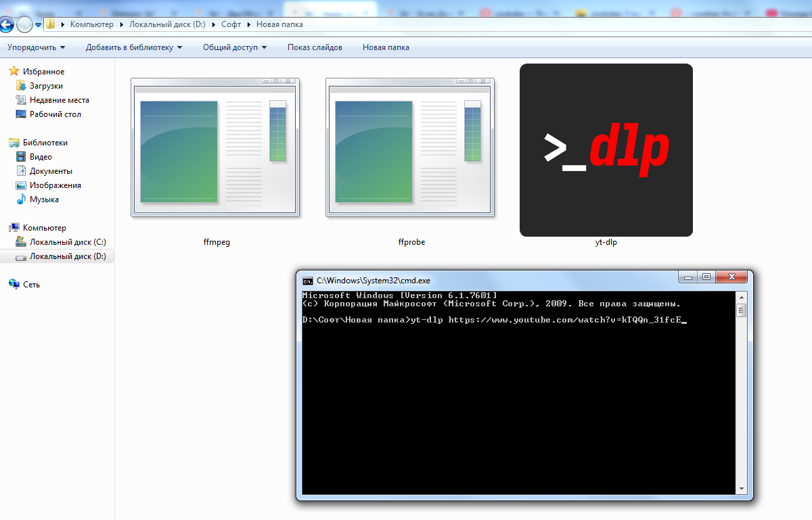
Task: Click the Библиотеки libraries icon
Action: point(14,143)
